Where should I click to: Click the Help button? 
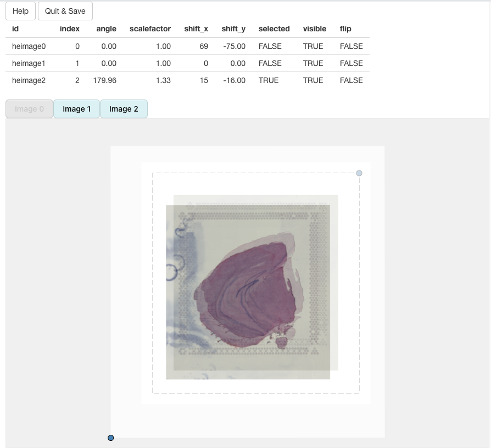coord(20,11)
